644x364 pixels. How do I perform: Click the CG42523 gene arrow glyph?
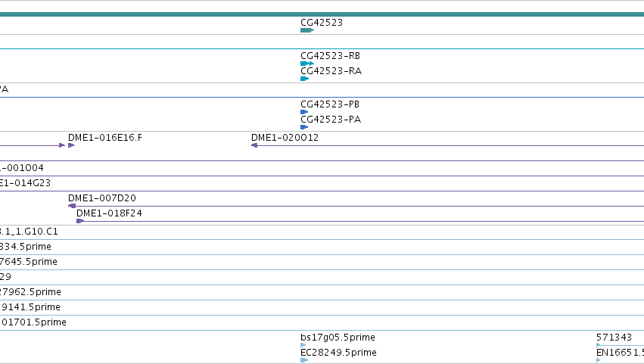coord(307,30)
